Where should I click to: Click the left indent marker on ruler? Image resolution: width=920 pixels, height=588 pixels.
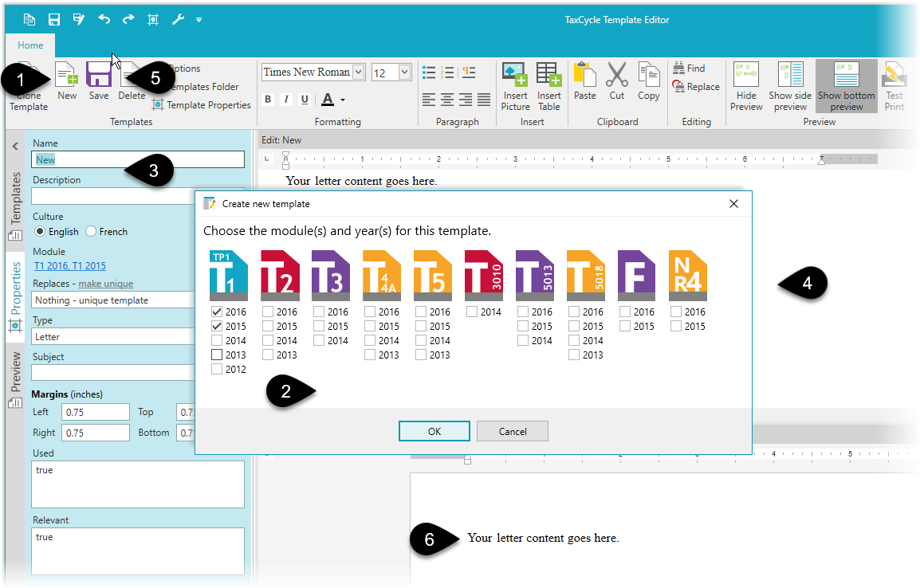click(x=285, y=160)
